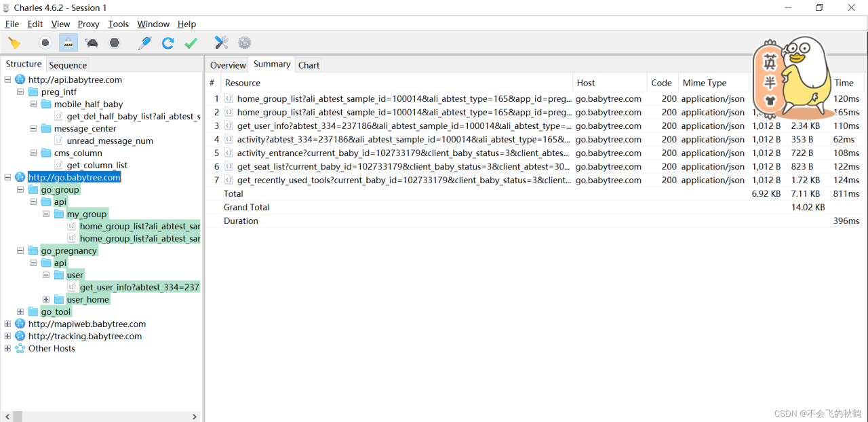This screenshot has height=422, width=868.
Task: Click the get_recently_used_tools resource row
Action: point(536,180)
